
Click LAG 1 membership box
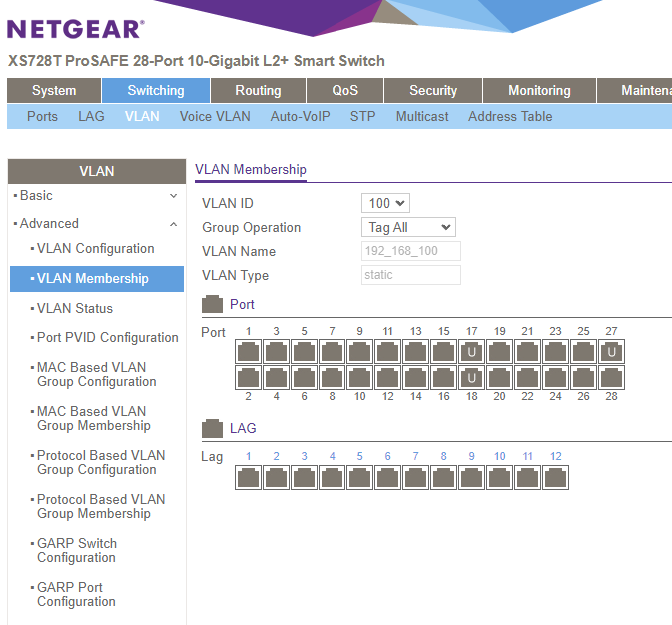249,477
